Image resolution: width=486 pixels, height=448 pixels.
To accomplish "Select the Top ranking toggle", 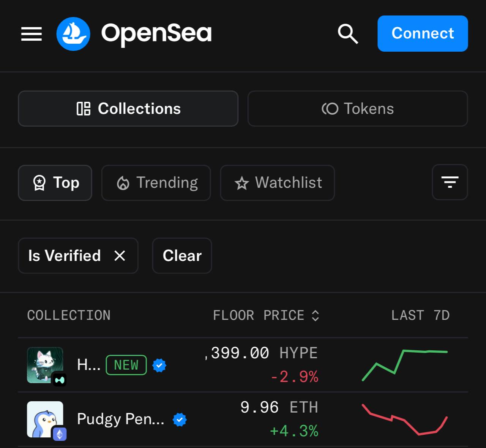I will (55, 183).
